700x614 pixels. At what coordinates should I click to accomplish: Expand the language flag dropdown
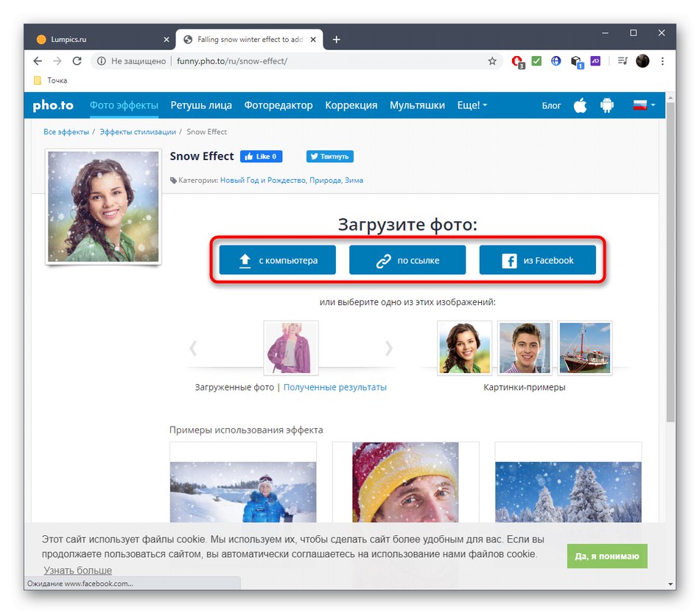click(x=644, y=105)
